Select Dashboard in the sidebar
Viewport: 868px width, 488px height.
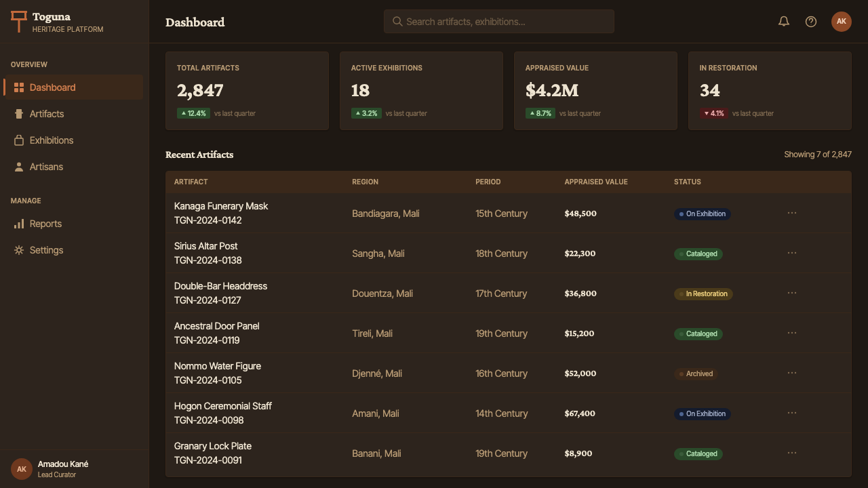(73, 87)
